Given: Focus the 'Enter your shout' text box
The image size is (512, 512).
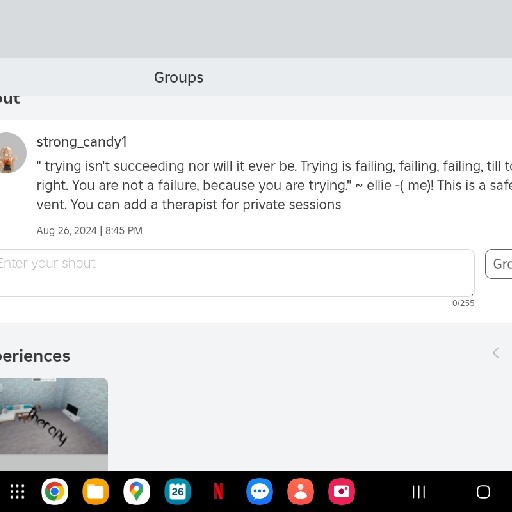Looking at the screenshot, I should pos(237,273).
